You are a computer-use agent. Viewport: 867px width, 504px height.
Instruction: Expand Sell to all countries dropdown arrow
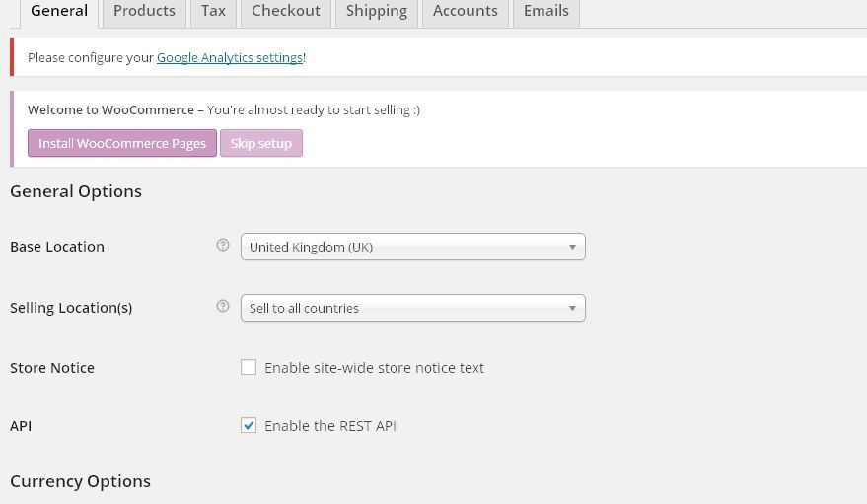click(x=573, y=309)
